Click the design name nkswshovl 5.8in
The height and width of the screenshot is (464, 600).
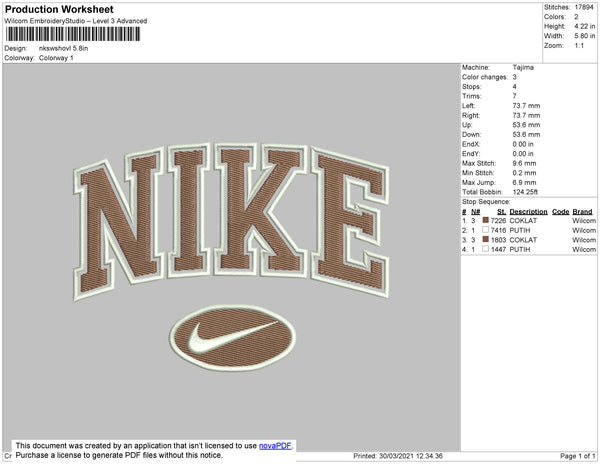(x=64, y=48)
